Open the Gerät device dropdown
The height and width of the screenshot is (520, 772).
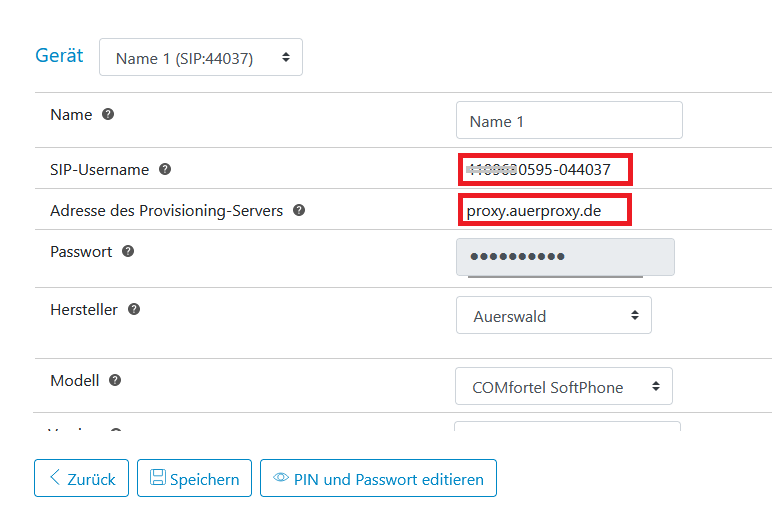point(201,57)
